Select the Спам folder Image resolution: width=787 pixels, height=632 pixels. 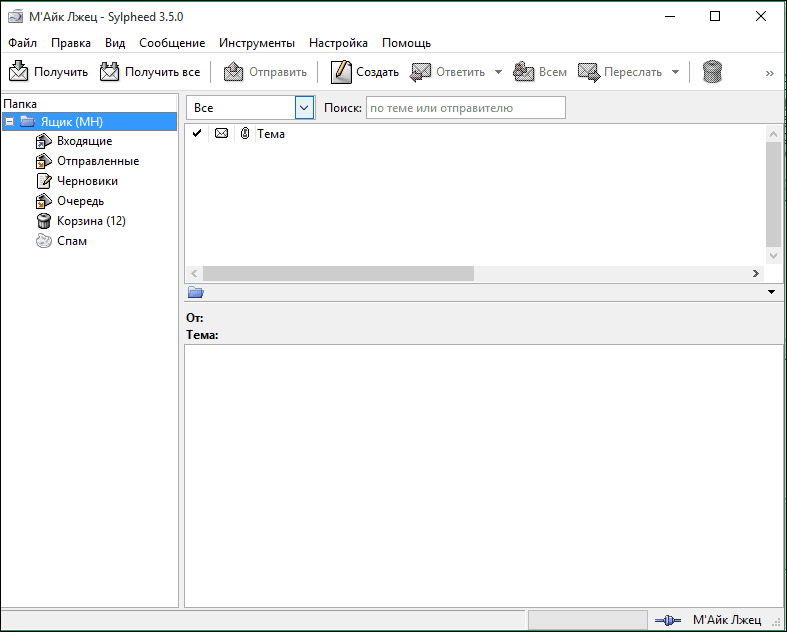click(71, 241)
